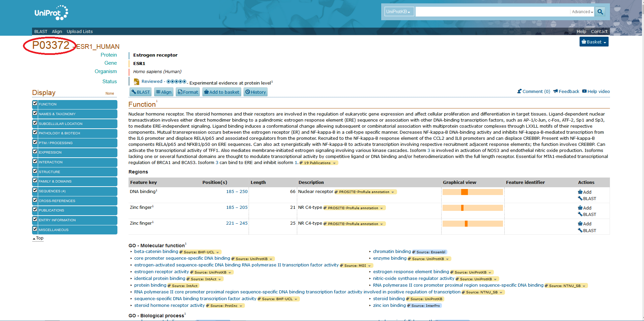Click the UniProt logo
The width and height of the screenshot is (644, 321).
pos(51,13)
